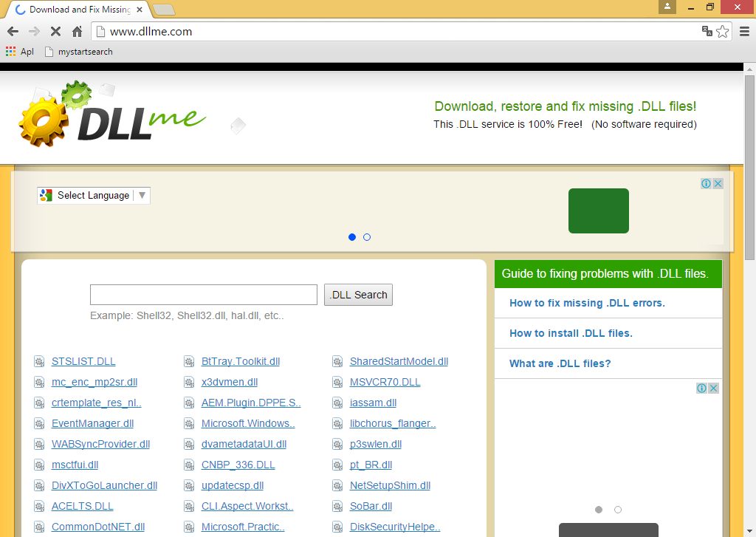Select second sidebar ad carousel dot

618,510
